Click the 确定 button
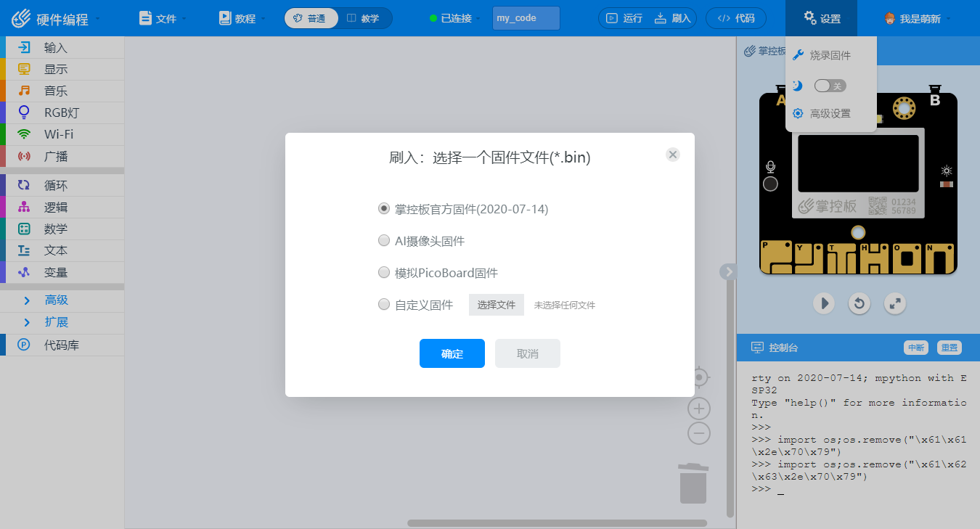980x529 pixels. (452, 353)
